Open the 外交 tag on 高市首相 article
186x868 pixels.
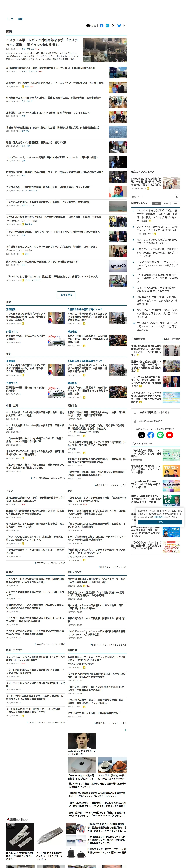click(x=27, y=87)
